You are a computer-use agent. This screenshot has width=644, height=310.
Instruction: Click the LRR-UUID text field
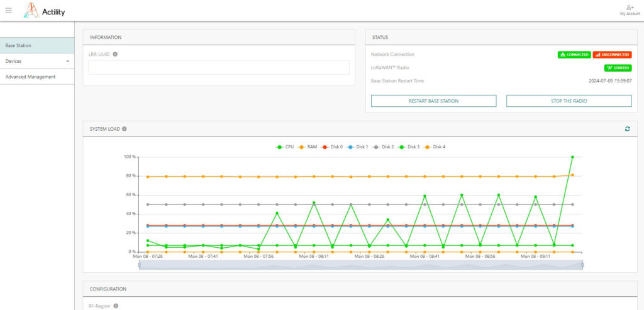[219, 67]
